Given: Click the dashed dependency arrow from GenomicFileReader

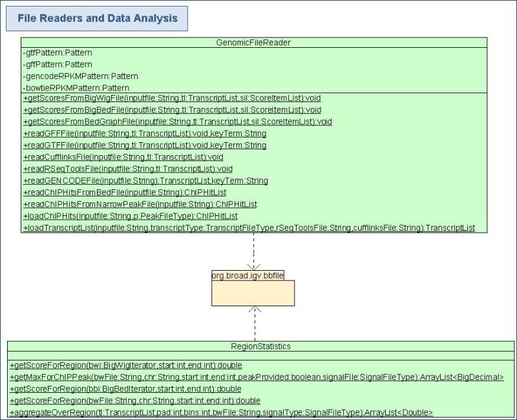Looking at the screenshot, I should (253, 252).
